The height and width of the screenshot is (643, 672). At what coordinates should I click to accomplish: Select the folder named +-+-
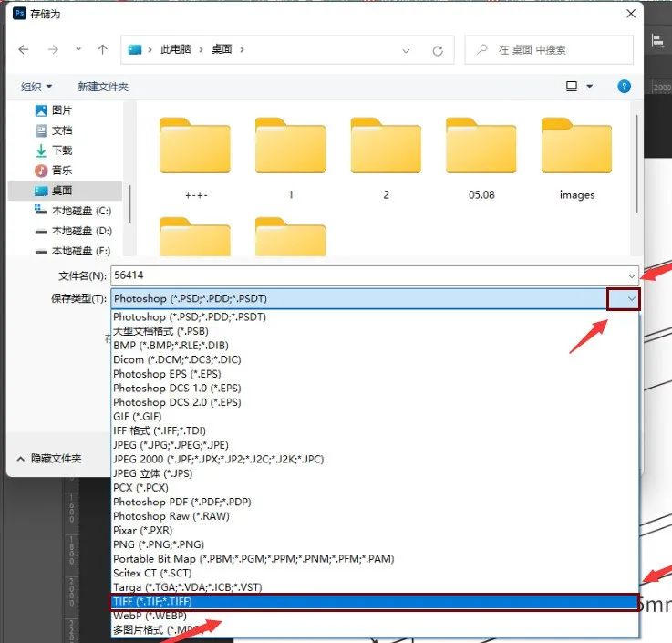click(x=195, y=159)
